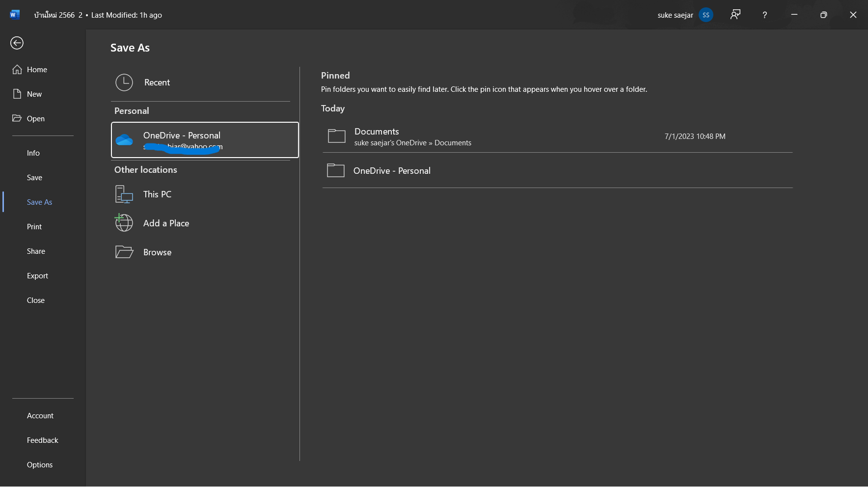868x487 pixels.
Task: Open the Home page icon in sidebar
Action: pyautogui.click(x=17, y=69)
